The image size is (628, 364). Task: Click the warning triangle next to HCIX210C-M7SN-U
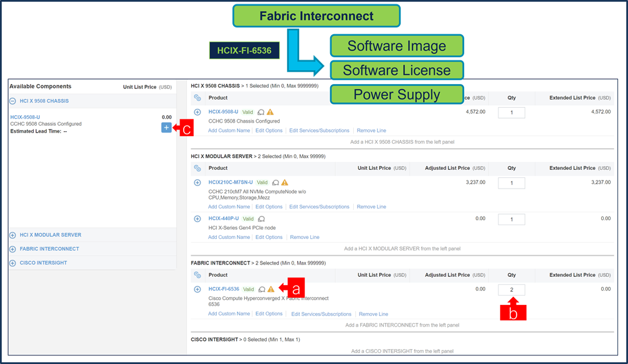tap(285, 182)
